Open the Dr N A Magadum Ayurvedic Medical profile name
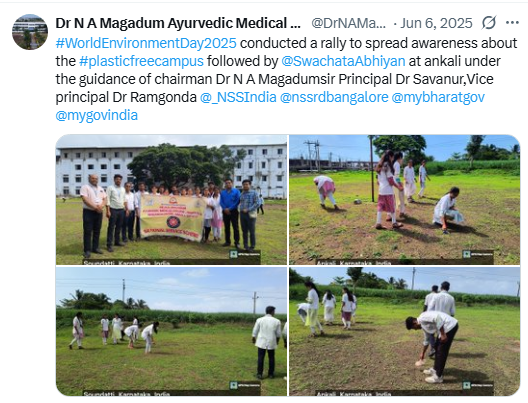528x403 pixels. click(x=178, y=23)
